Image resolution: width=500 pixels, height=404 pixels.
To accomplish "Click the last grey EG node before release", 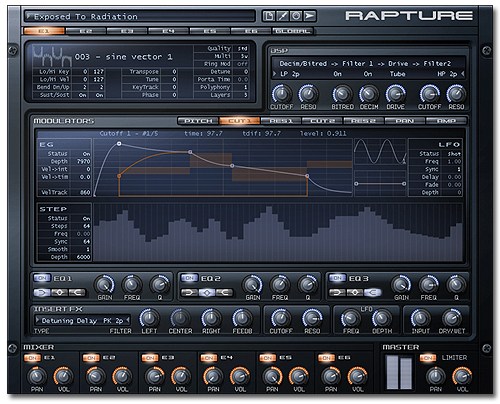I will tap(307, 176).
